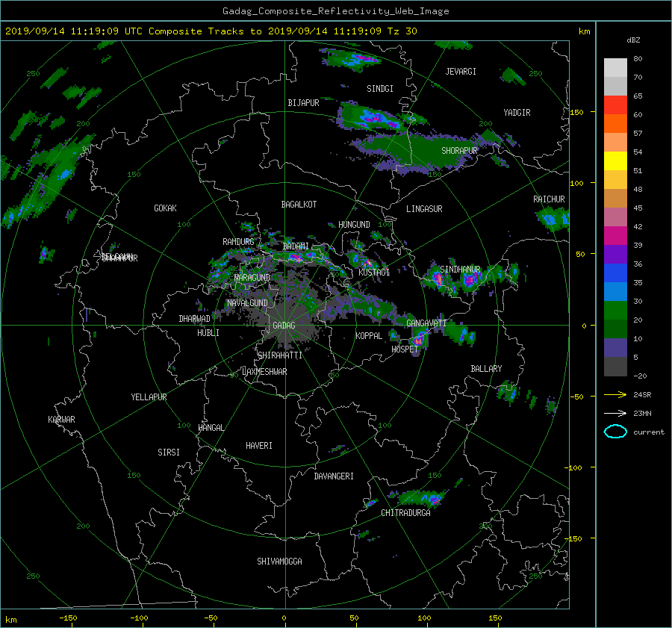
Task: Pick the magenta swatch in dBZ scale
Action: click(x=615, y=235)
